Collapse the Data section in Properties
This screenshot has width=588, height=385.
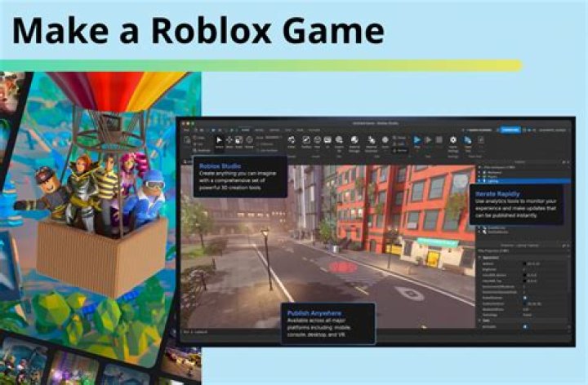[x=481, y=321]
